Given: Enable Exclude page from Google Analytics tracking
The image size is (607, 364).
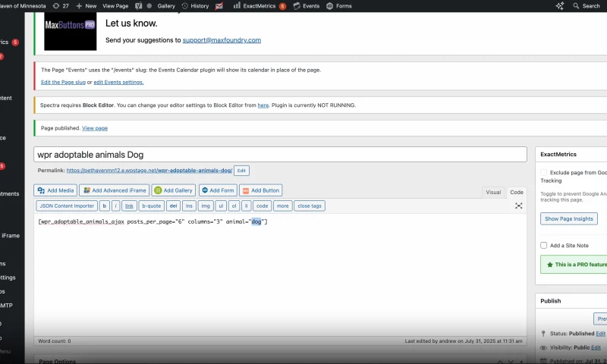Looking at the screenshot, I should tap(544, 173).
